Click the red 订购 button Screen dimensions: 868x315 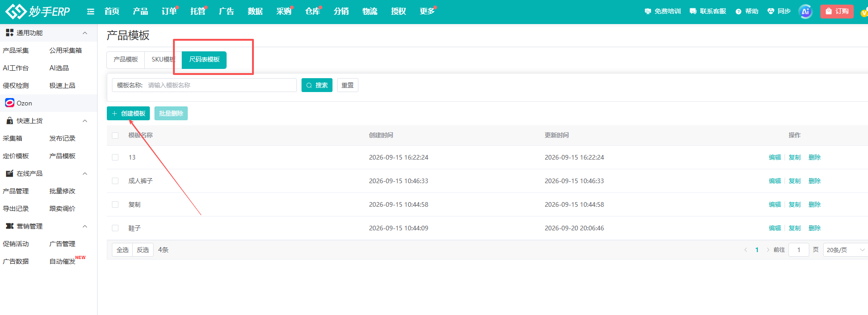pyautogui.click(x=837, y=11)
